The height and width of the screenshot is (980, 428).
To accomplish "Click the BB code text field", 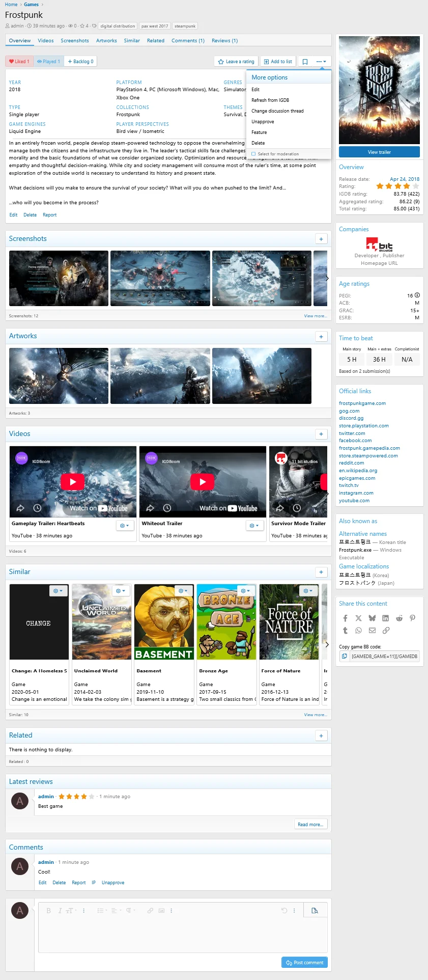I will tap(384, 656).
